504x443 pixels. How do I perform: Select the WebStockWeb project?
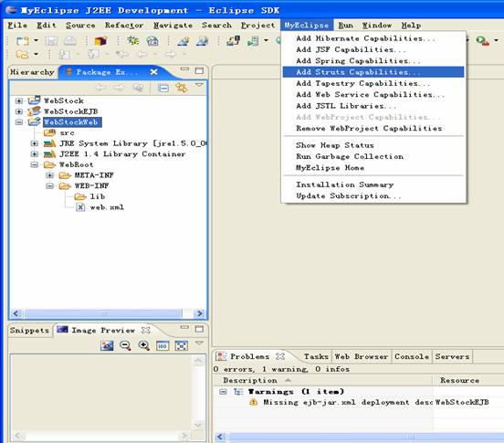pyautogui.click(x=72, y=122)
